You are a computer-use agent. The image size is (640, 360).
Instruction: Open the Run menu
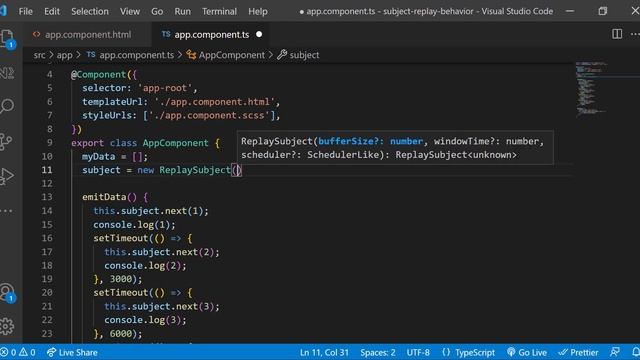click(182, 11)
